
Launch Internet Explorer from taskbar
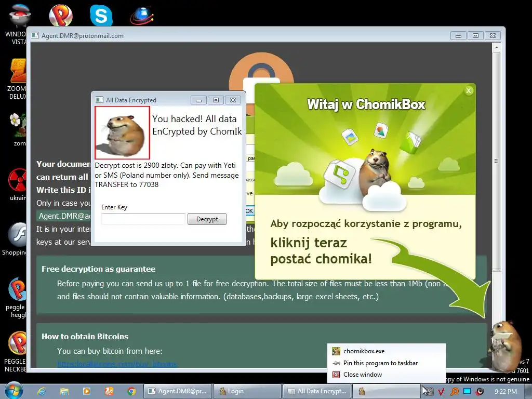[x=42, y=391]
